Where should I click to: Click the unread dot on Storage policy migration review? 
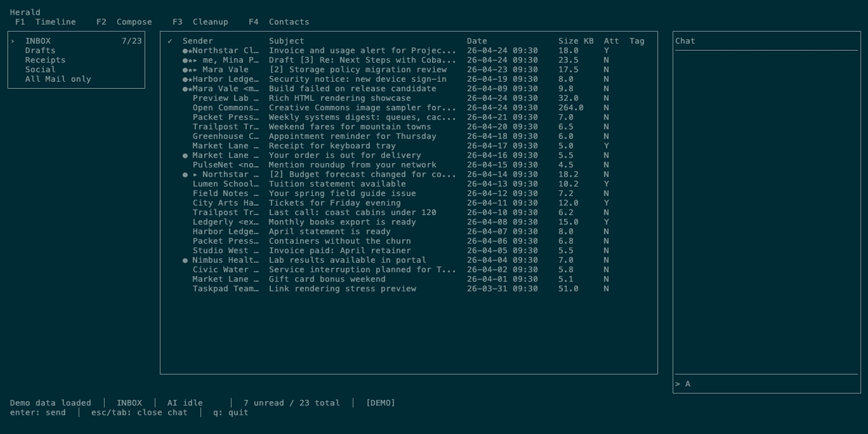click(x=185, y=70)
